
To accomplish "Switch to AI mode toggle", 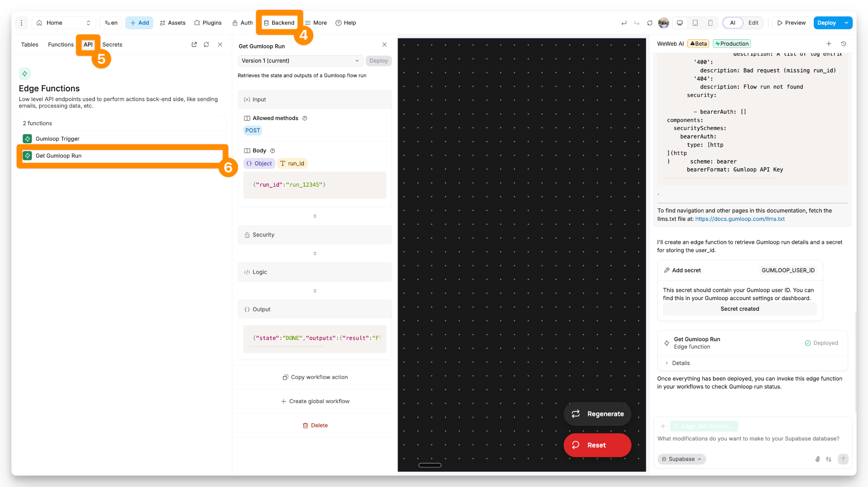I will (732, 23).
